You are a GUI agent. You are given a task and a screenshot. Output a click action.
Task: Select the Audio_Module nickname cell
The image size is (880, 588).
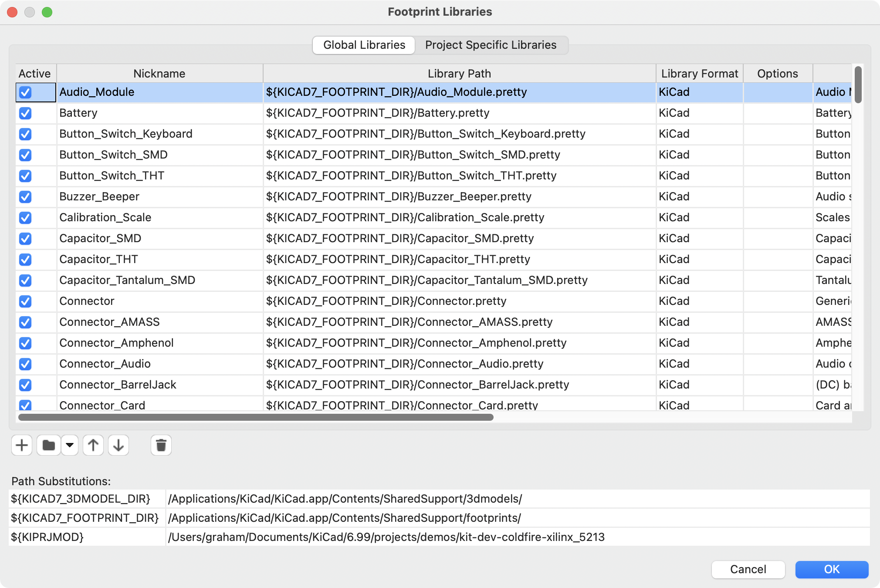coord(159,92)
